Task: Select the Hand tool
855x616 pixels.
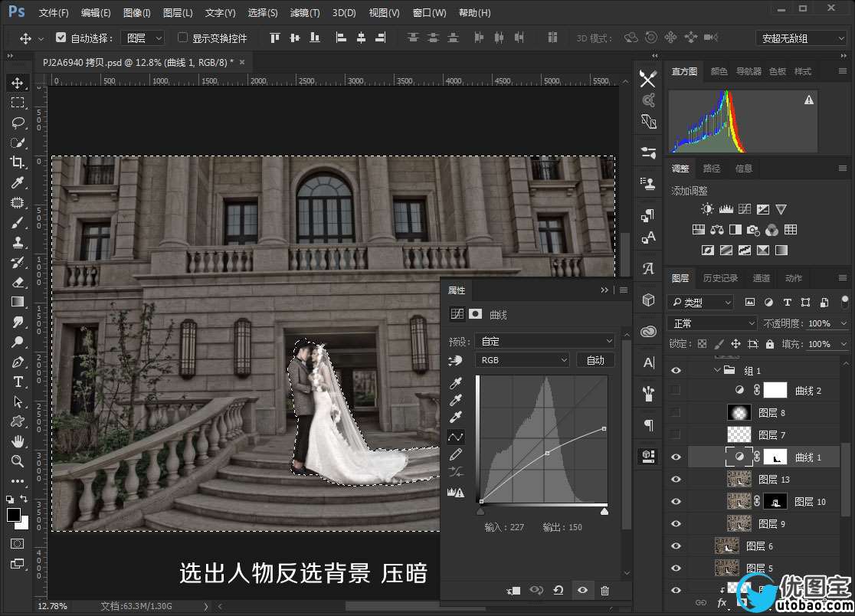Action: 17,441
